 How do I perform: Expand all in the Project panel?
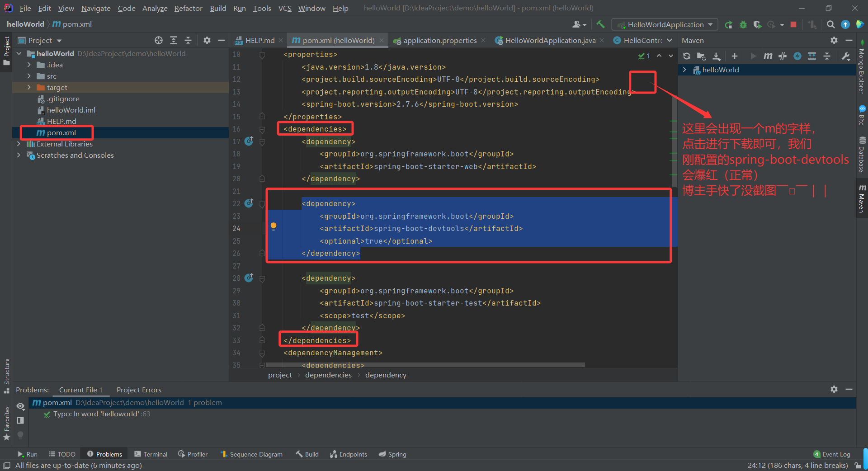point(174,40)
